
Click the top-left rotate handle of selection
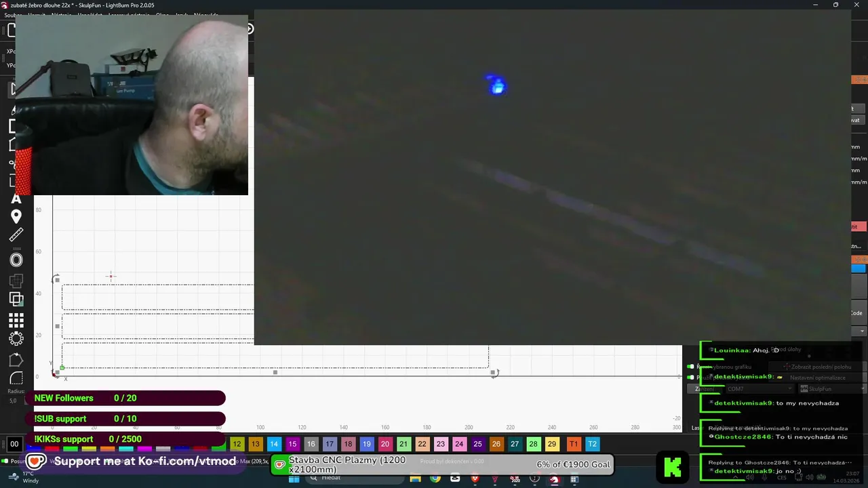(x=56, y=279)
